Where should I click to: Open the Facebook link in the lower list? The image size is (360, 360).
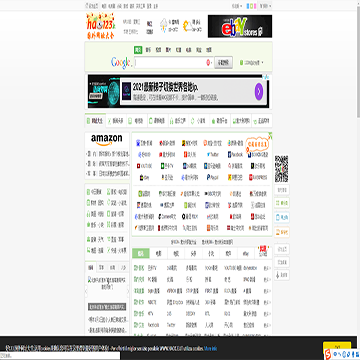click(153, 325)
